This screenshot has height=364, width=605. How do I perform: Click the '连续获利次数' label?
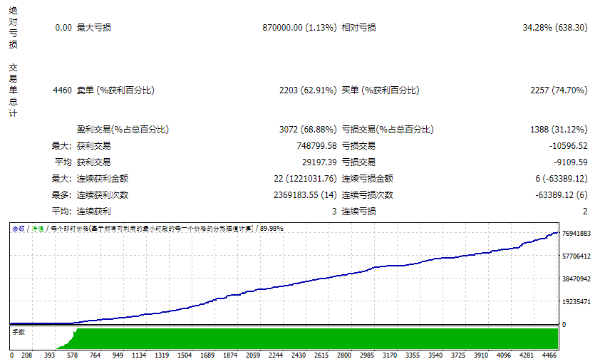click(x=103, y=195)
